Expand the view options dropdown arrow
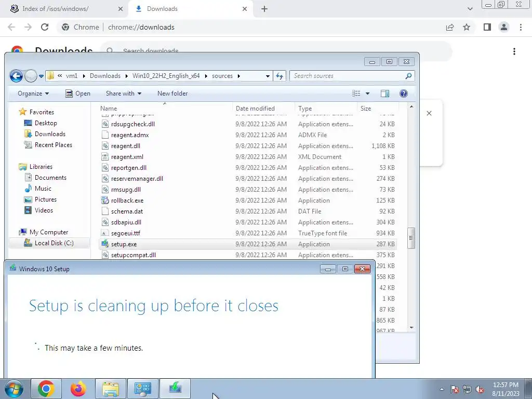This screenshot has width=532, height=399. [x=367, y=94]
